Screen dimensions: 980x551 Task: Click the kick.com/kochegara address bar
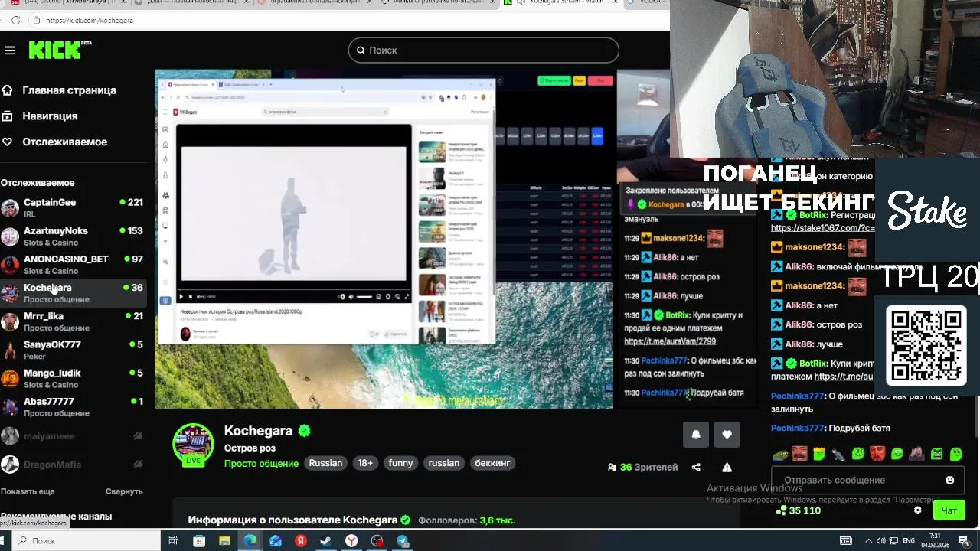(89, 21)
